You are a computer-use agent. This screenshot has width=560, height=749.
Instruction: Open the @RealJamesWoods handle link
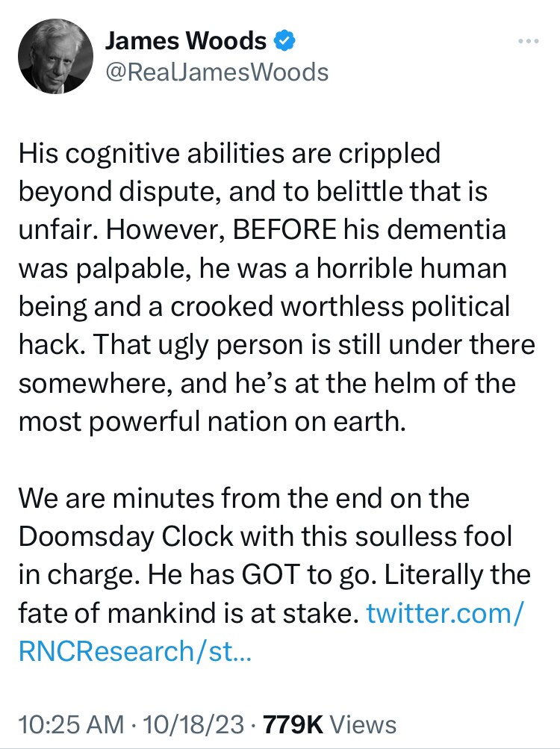[217, 72]
